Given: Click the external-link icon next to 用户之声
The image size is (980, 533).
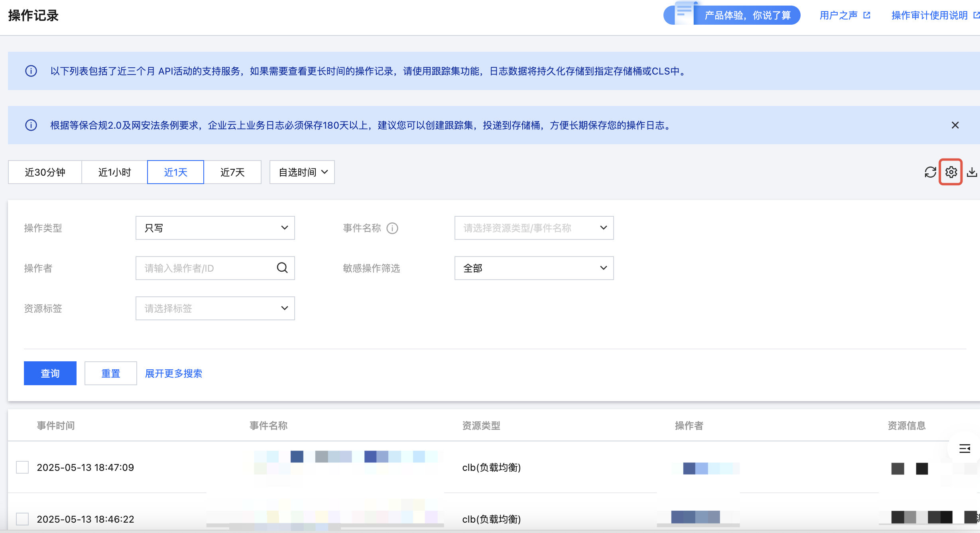Looking at the screenshot, I should (x=867, y=15).
